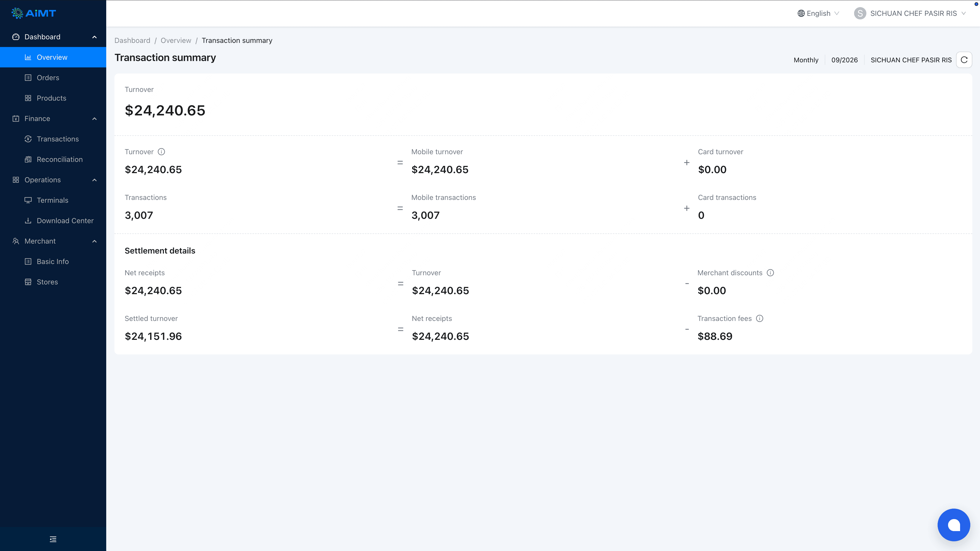980x551 pixels.
Task: Click the Merchant discounts info icon
Action: (770, 273)
